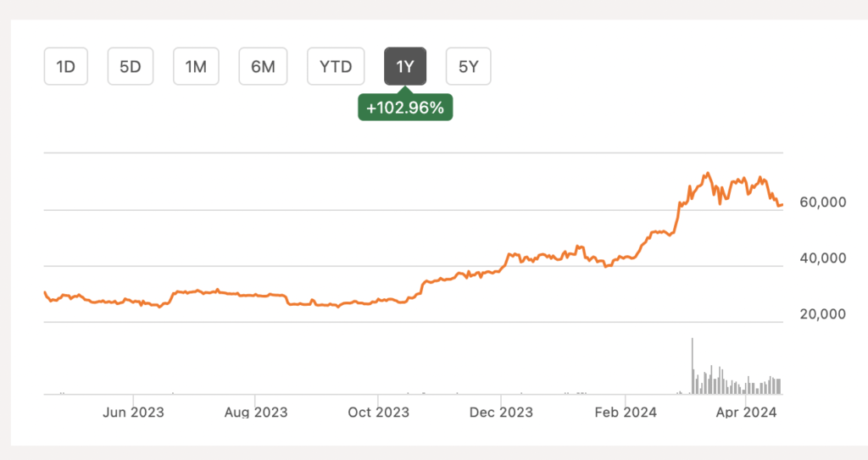The width and height of the screenshot is (868, 460).
Task: Click the price line's rightmost end point
Action: coord(782,204)
